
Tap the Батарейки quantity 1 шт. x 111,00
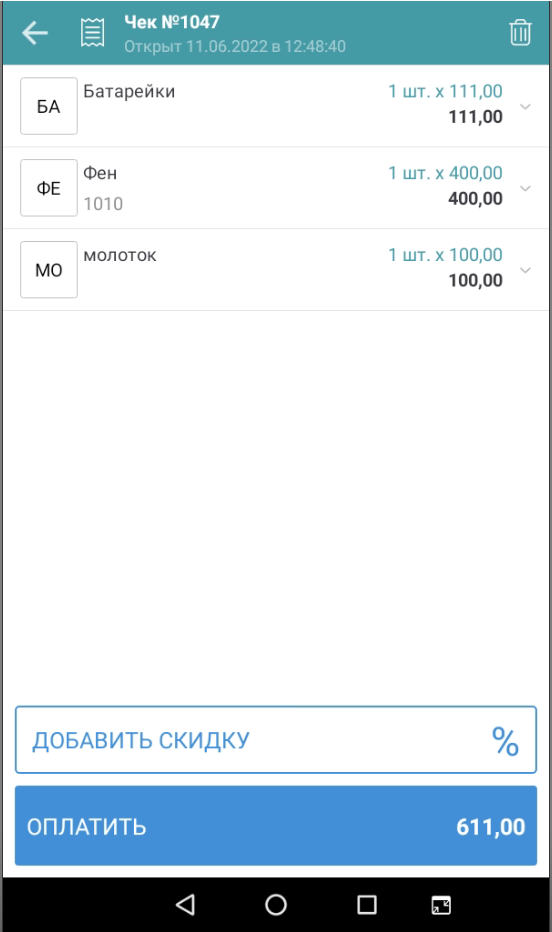(x=445, y=91)
